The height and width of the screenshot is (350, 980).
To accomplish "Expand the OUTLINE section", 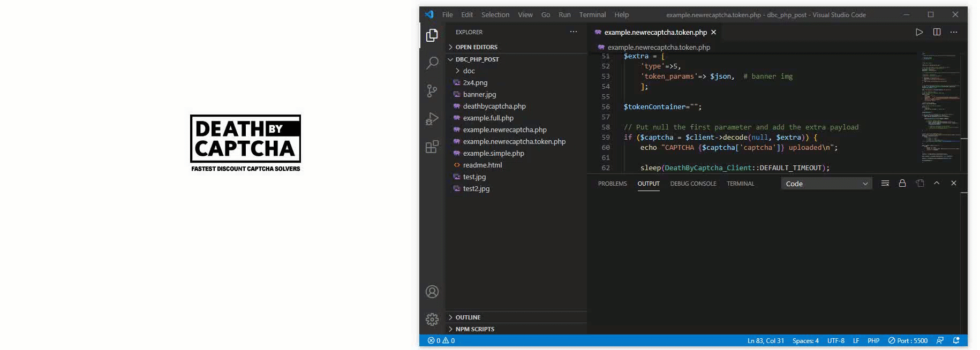I will click(x=468, y=317).
